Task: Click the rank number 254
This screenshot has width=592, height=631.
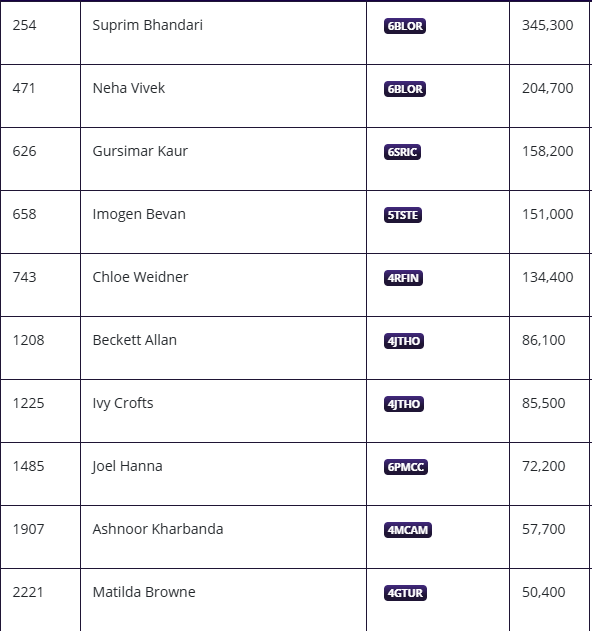Action: (x=25, y=25)
